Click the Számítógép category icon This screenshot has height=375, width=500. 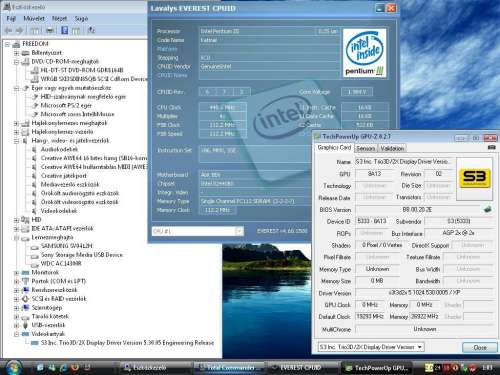pos(25,307)
